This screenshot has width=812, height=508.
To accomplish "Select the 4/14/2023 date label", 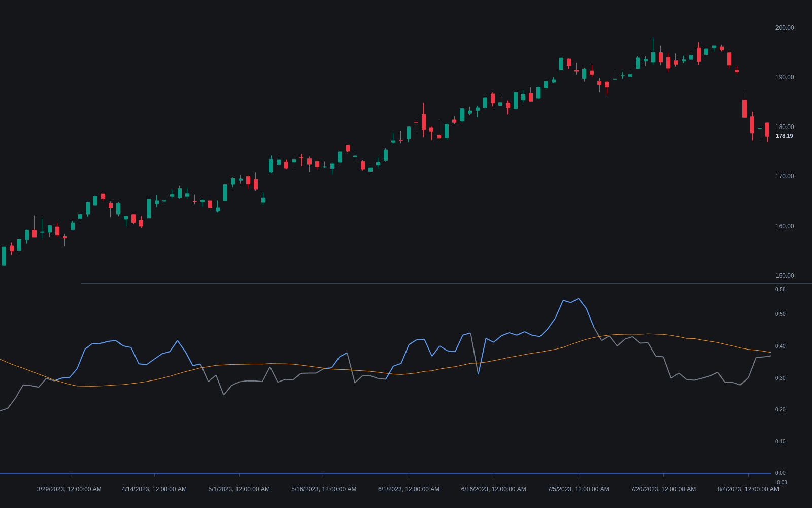I will tap(154, 489).
